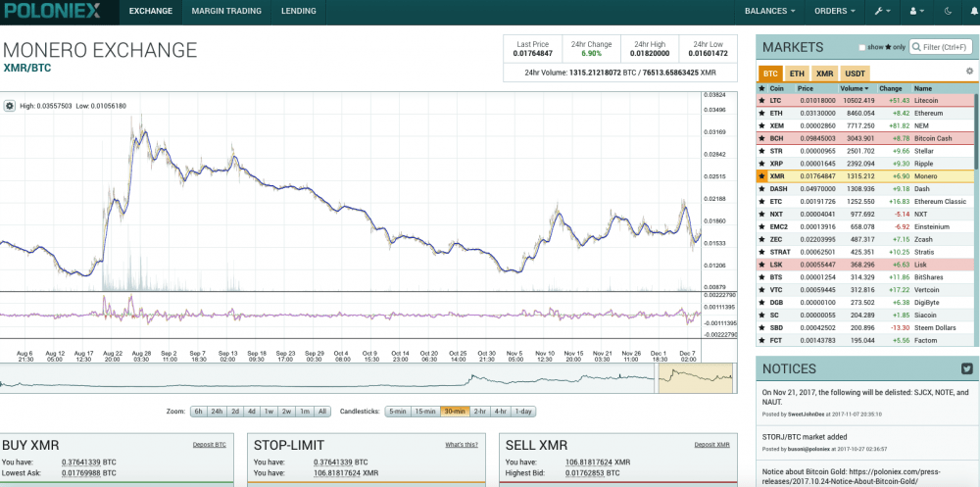Star the NXT row

pos(761,214)
